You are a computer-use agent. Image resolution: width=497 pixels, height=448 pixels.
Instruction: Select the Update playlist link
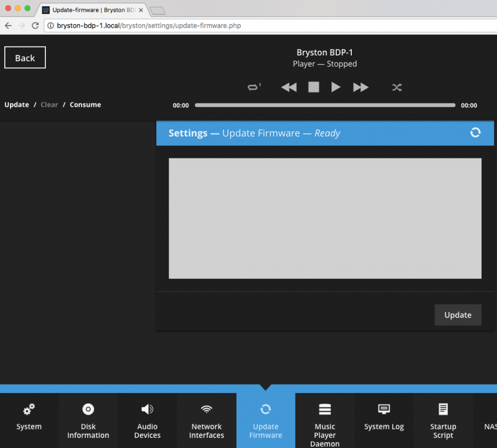[17, 105]
